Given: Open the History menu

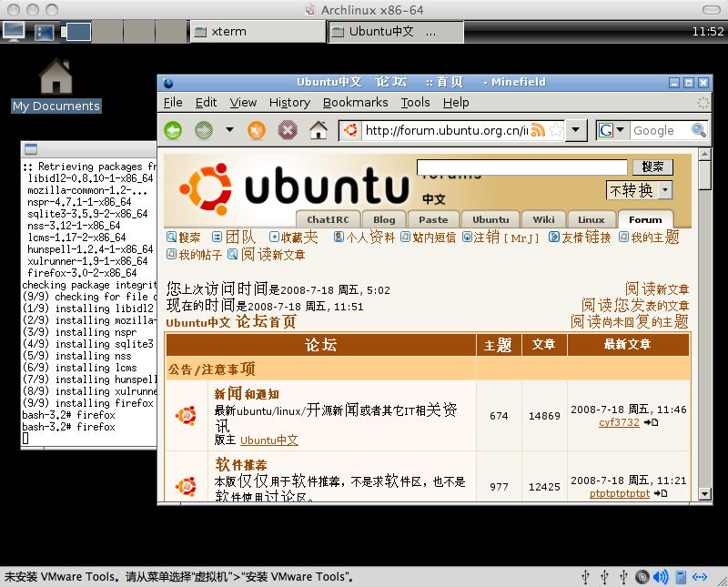Looking at the screenshot, I should [289, 102].
